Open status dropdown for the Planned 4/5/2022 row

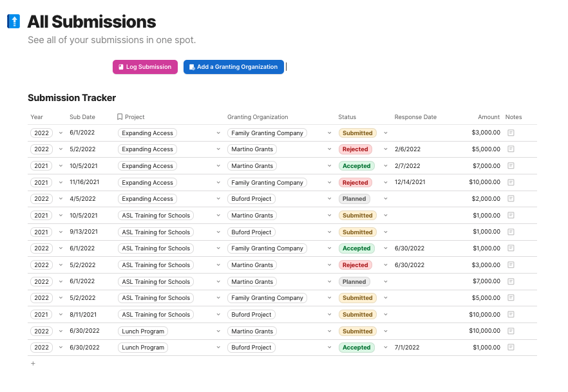pos(386,199)
